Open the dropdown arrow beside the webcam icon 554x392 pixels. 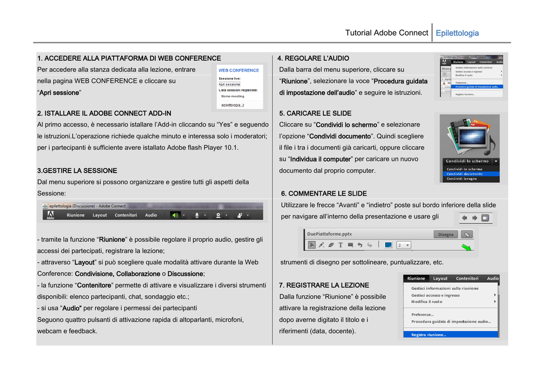tap(227, 215)
